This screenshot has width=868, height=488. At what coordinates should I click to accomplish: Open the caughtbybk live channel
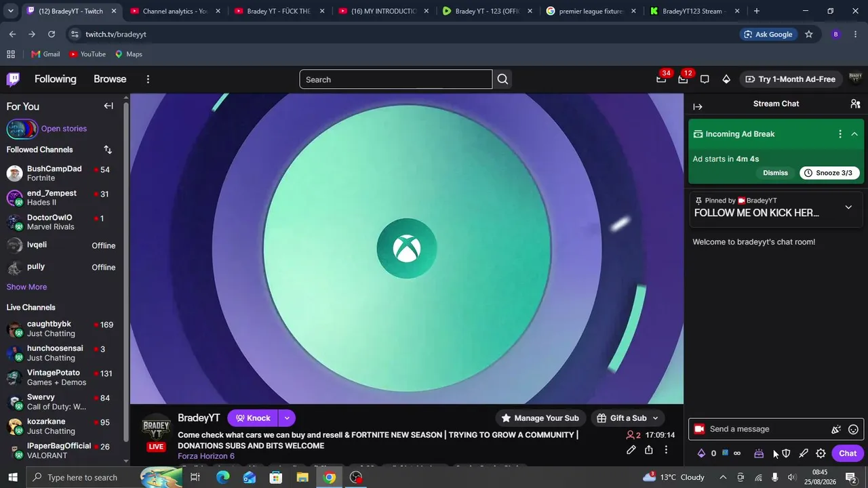coord(61,329)
